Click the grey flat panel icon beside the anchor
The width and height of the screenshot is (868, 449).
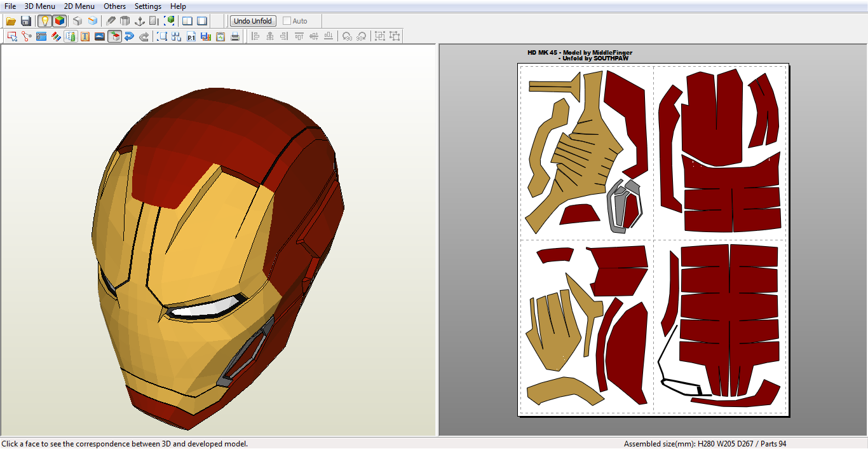coord(154,21)
